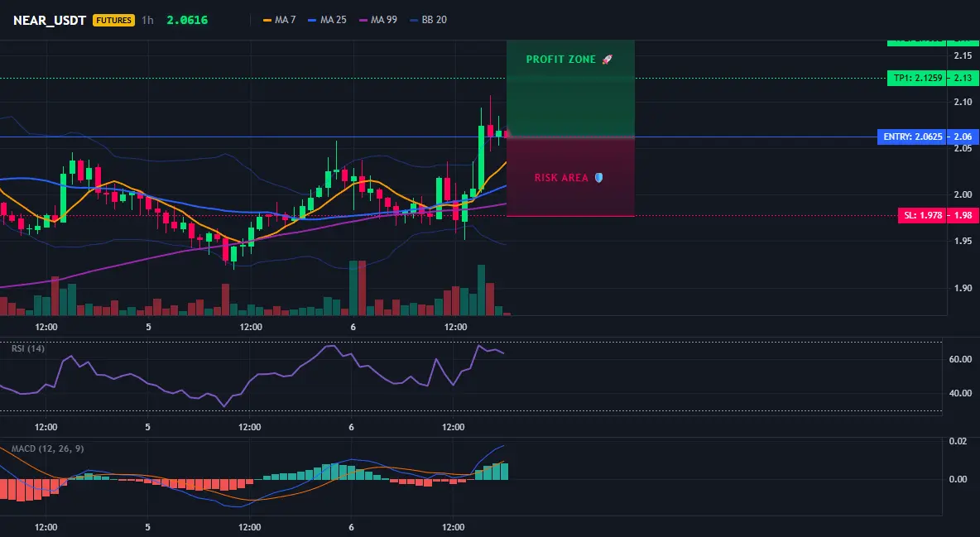Click the RISK AREA label

(x=561, y=178)
